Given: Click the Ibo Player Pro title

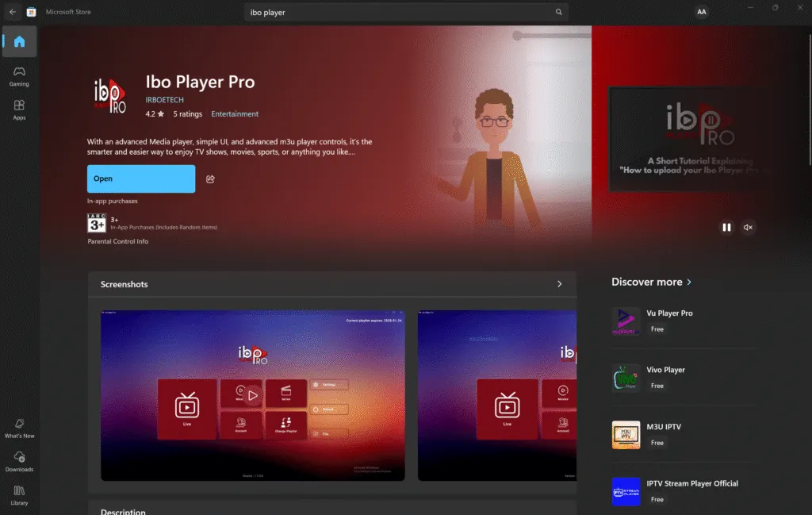Looking at the screenshot, I should pos(200,82).
